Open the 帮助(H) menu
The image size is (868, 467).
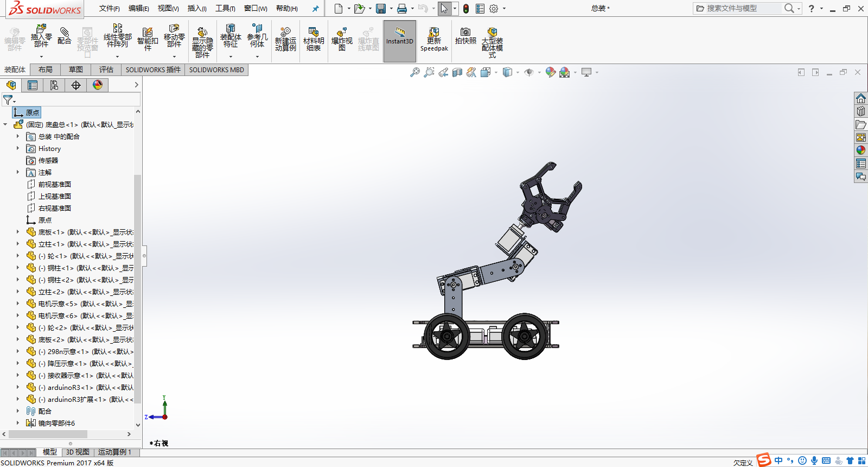287,9
